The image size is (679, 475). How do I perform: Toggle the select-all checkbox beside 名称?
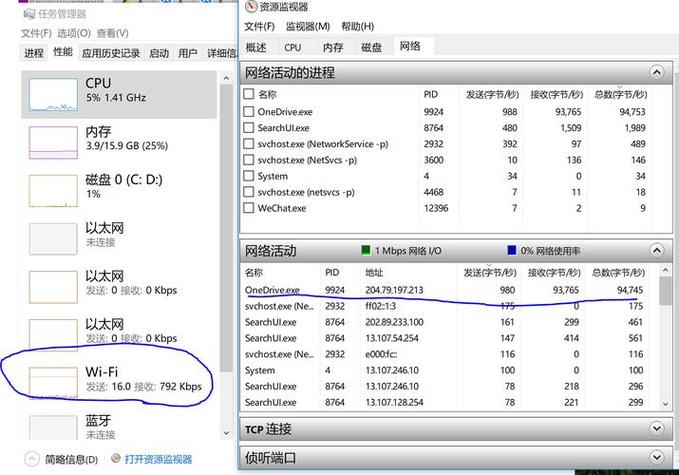click(x=249, y=94)
